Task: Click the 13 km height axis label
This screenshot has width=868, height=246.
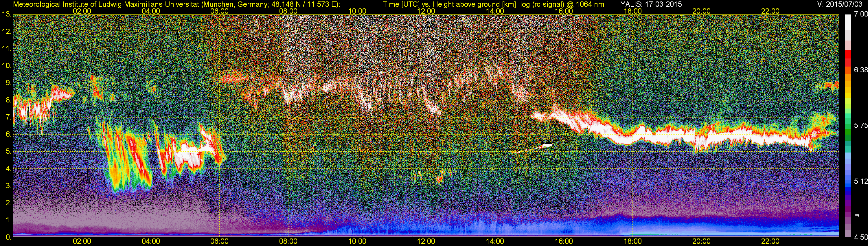Action: (x=6, y=14)
